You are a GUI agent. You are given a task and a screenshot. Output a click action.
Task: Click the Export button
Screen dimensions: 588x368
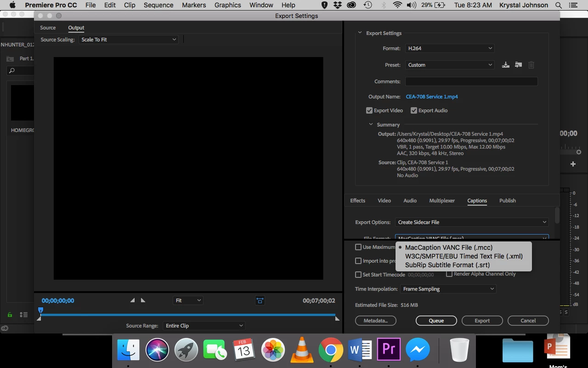click(482, 321)
